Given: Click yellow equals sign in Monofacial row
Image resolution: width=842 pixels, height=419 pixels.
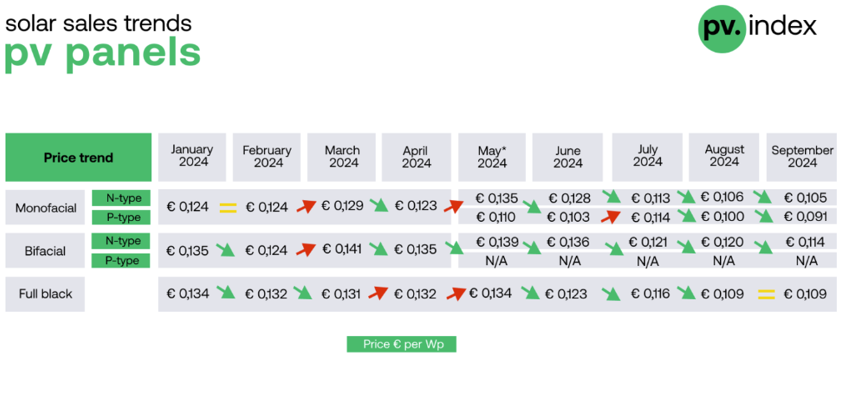Looking at the screenshot, I should [x=228, y=207].
